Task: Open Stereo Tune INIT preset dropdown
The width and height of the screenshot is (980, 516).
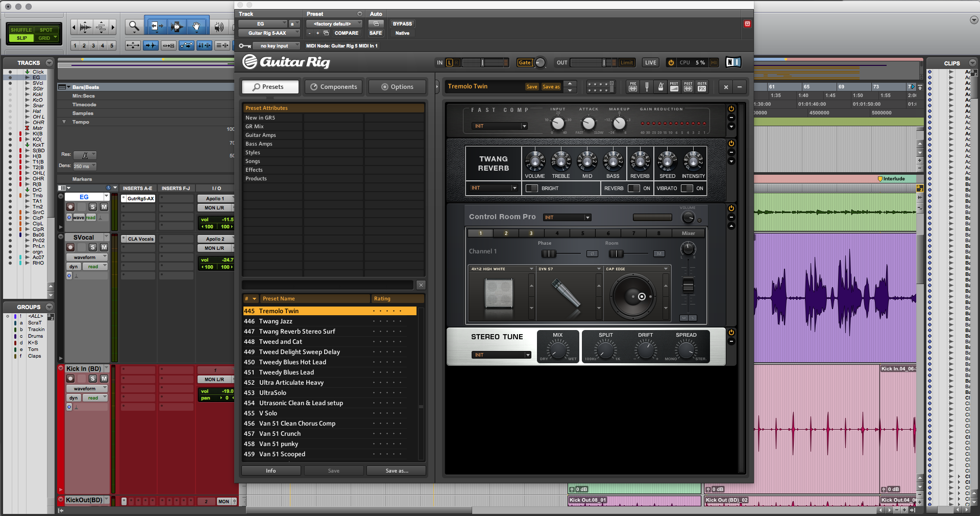Action: pos(501,355)
